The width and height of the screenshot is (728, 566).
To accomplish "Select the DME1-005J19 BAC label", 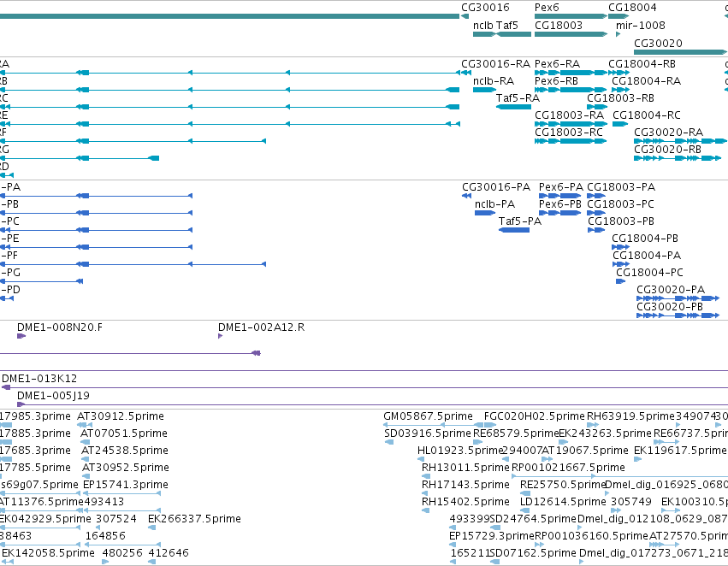I will point(53,396).
